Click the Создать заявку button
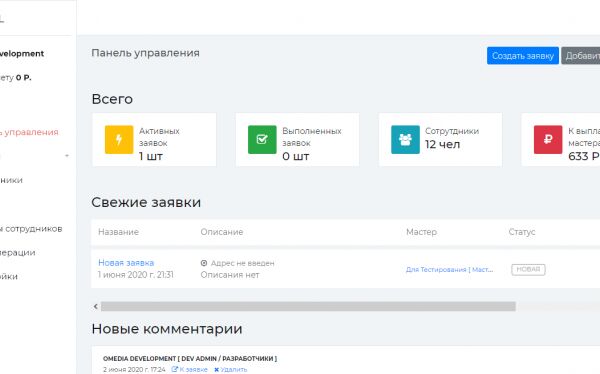The image size is (600, 374). (523, 56)
